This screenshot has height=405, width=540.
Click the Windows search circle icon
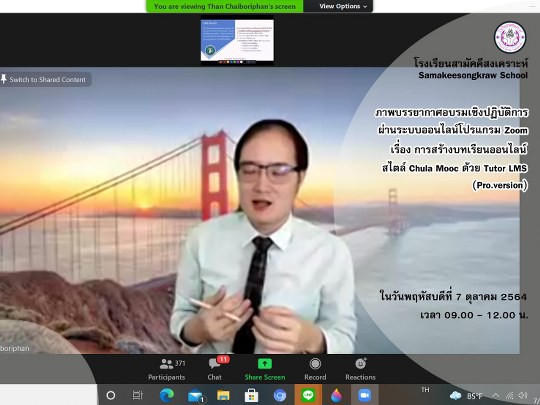point(111,395)
